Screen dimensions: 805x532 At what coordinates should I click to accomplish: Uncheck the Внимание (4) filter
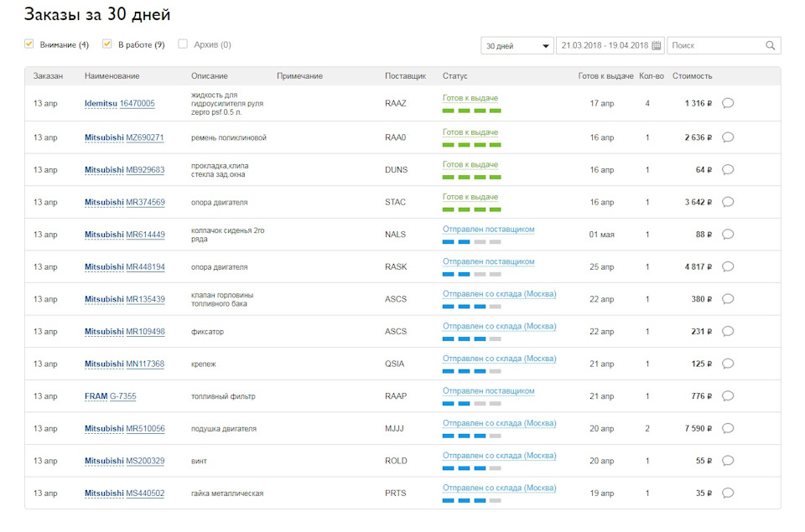[29, 44]
